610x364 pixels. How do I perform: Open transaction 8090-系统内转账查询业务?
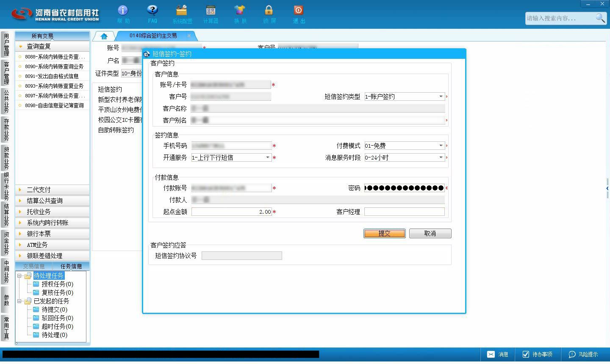point(54,66)
